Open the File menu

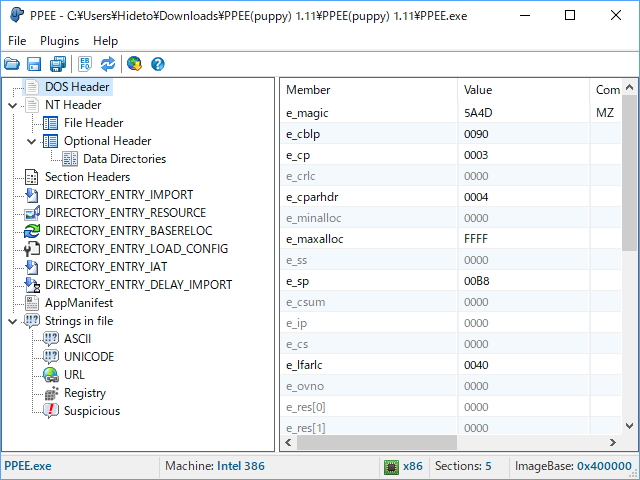point(17,41)
